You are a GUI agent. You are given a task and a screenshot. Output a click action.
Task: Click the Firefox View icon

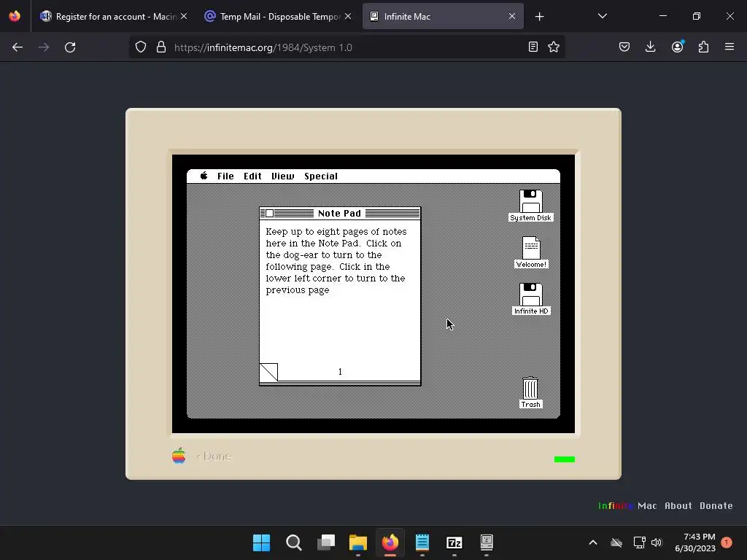pos(15,16)
